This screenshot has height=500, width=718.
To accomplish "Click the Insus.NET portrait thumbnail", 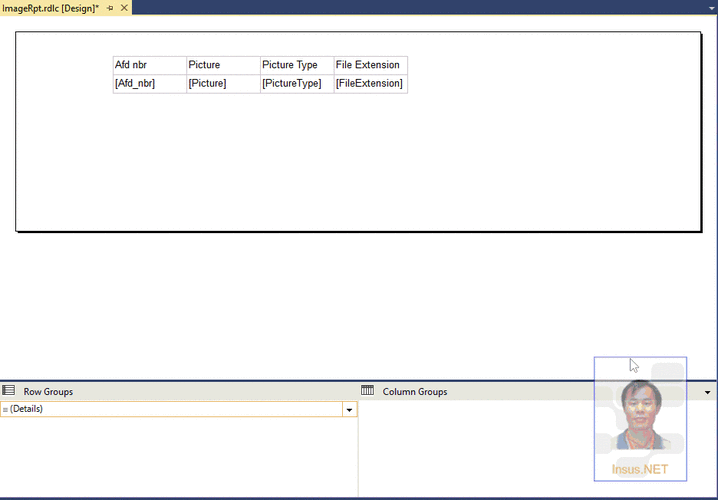I will click(x=640, y=418).
